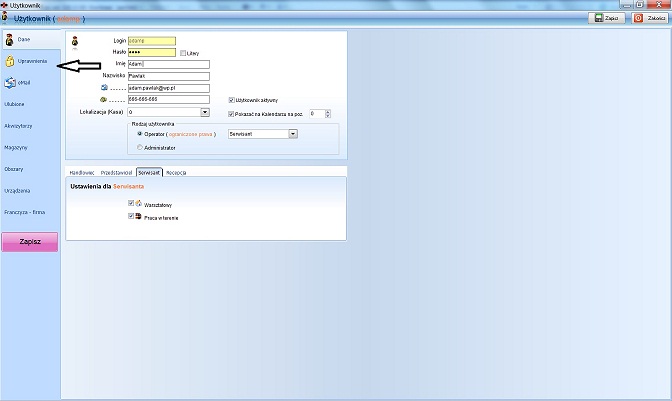Click the phone number input field
This screenshot has height=401, width=672.
169,99
